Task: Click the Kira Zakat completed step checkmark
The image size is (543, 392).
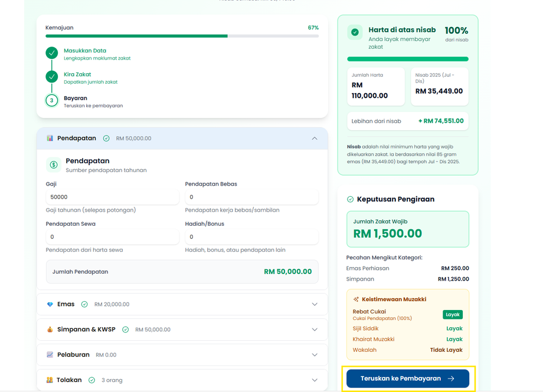Action: (x=52, y=77)
